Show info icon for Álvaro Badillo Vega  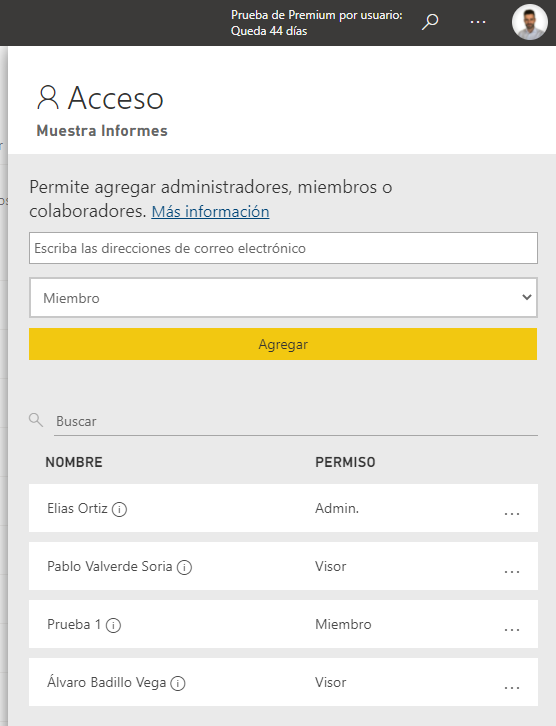(178, 683)
